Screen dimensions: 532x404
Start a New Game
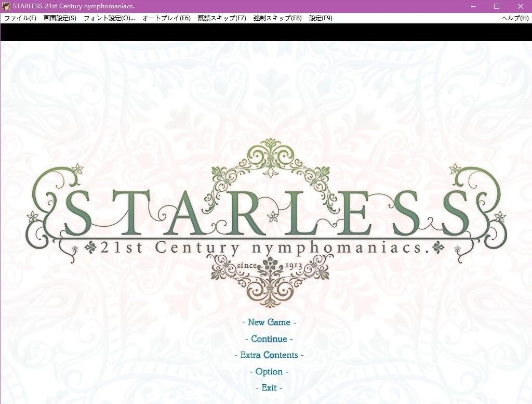click(269, 322)
